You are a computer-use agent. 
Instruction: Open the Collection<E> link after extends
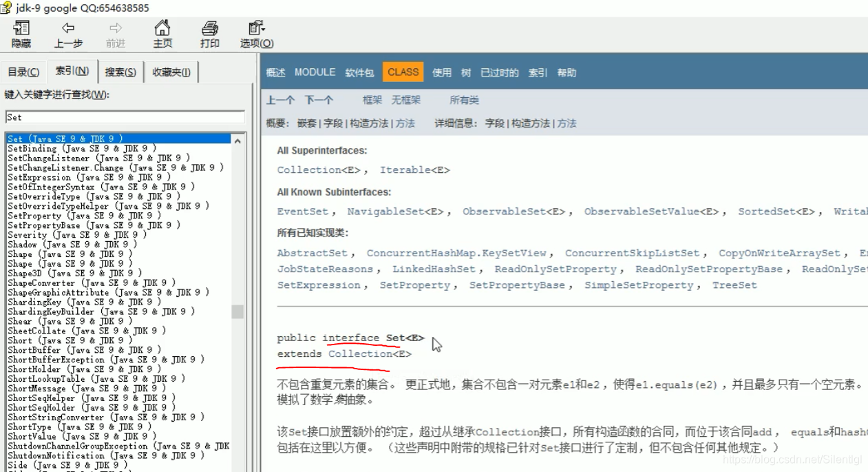pyautogui.click(x=370, y=353)
